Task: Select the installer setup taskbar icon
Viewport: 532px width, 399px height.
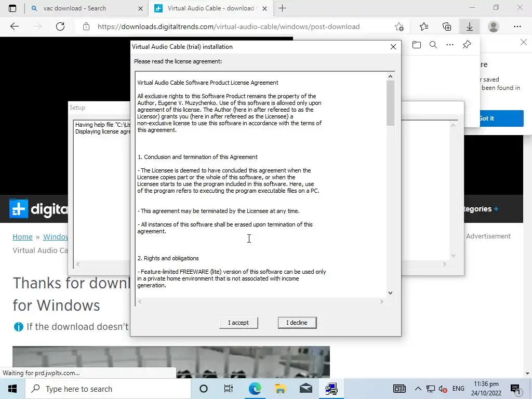Action: point(331,389)
